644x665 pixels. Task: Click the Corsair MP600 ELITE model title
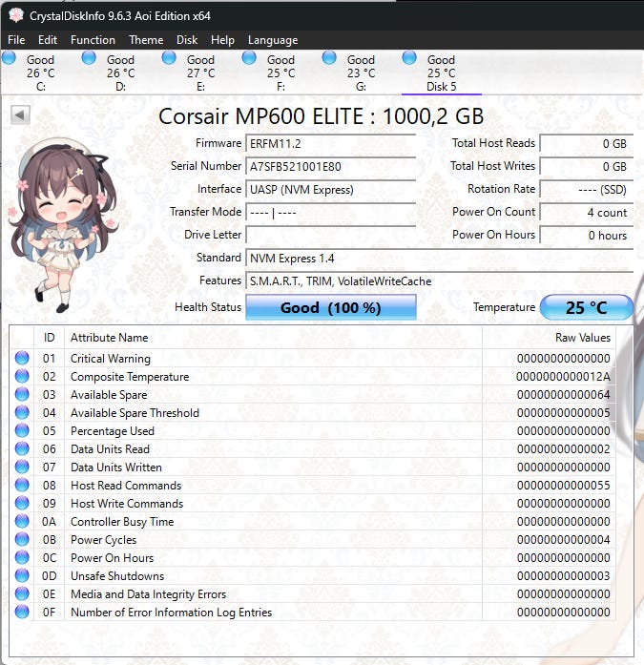pyautogui.click(x=321, y=116)
